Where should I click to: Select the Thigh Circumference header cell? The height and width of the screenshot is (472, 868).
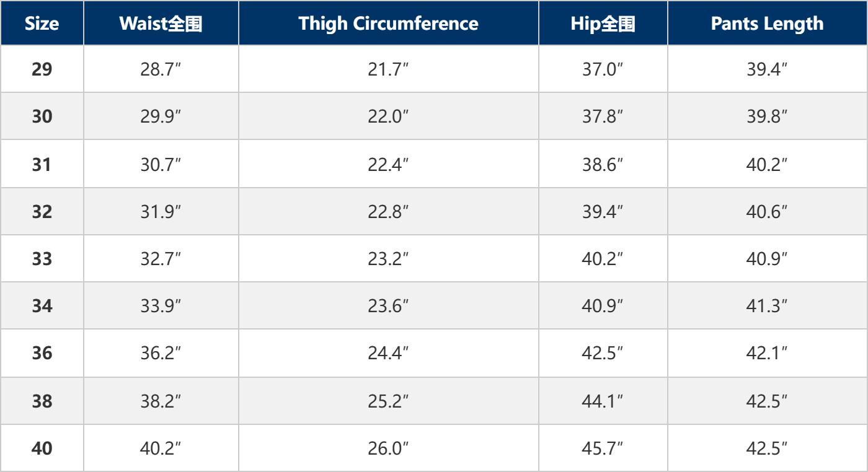(x=388, y=24)
